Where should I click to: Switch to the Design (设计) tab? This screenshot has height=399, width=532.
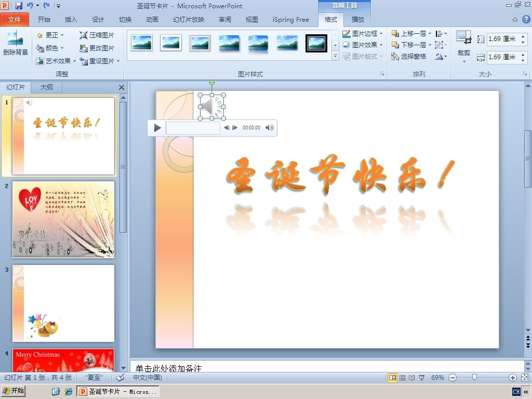point(98,20)
